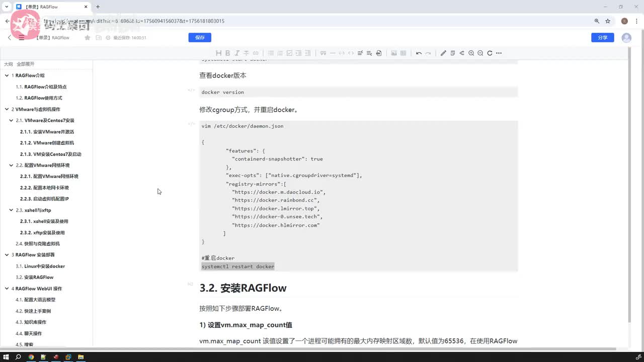The height and width of the screenshot is (362, 644).
Task: Jump to 4.1 配置大语言模型
Action: [36, 300]
